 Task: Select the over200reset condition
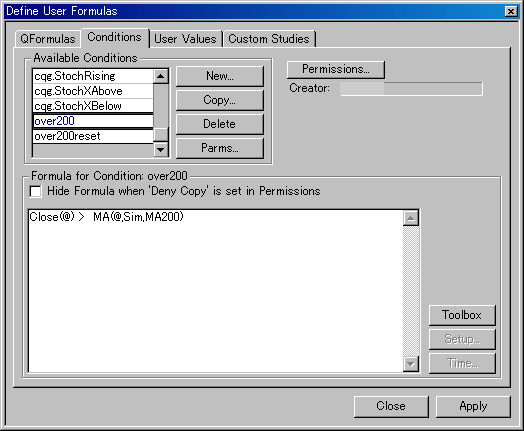[93, 136]
